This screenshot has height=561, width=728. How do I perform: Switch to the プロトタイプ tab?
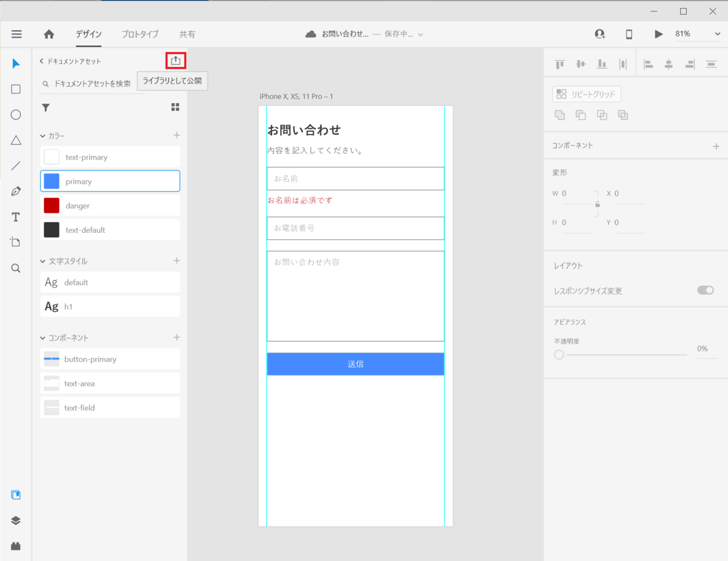pos(140,35)
